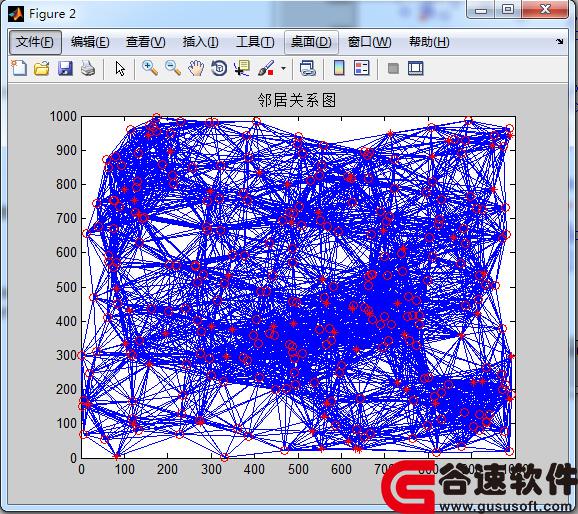Enable the Data Cursor tool
The width and height of the screenshot is (578, 514).
(242, 68)
